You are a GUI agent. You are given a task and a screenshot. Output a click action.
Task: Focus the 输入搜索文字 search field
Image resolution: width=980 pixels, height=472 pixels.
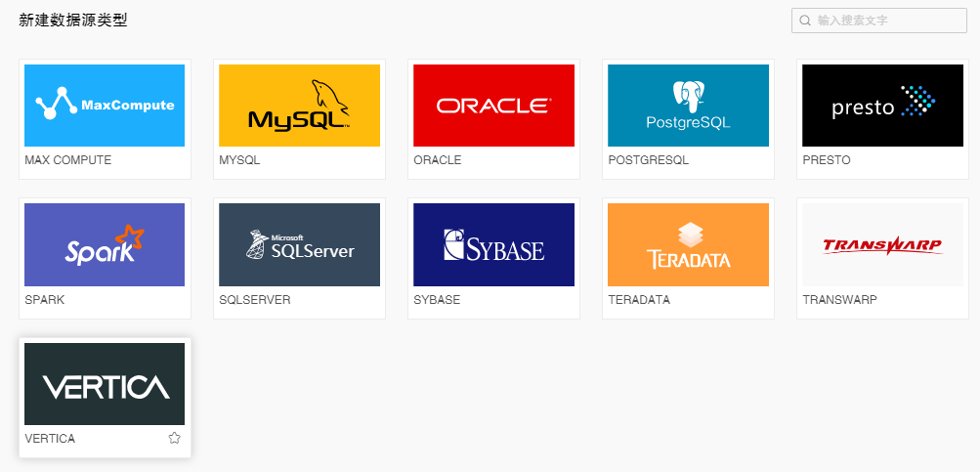point(878,21)
